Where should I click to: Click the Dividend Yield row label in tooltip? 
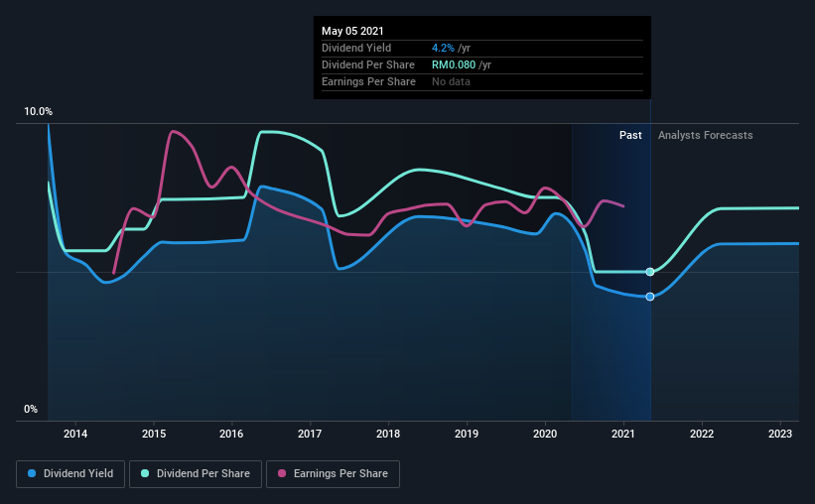356,48
